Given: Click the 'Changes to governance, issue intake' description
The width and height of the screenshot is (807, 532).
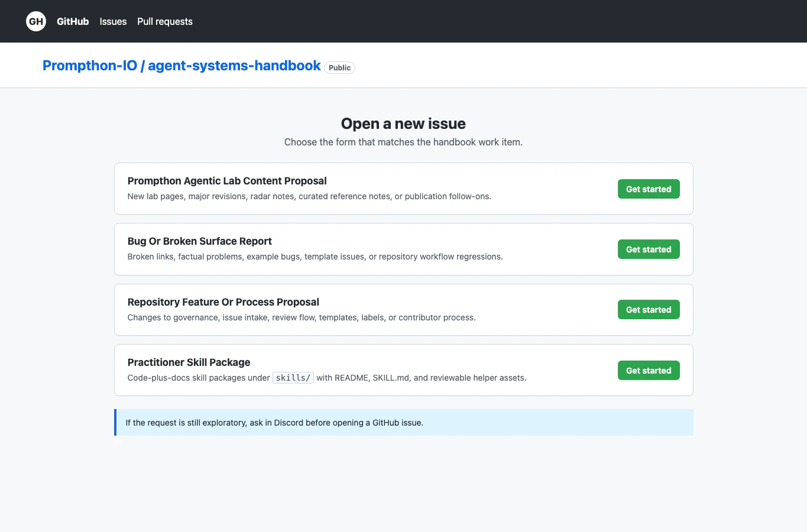Looking at the screenshot, I should [302, 317].
